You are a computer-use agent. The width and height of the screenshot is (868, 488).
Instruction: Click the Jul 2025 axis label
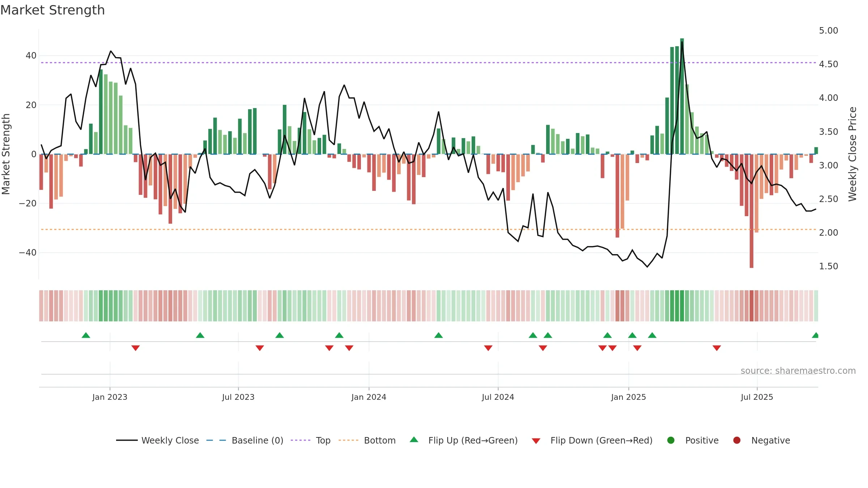tap(757, 397)
